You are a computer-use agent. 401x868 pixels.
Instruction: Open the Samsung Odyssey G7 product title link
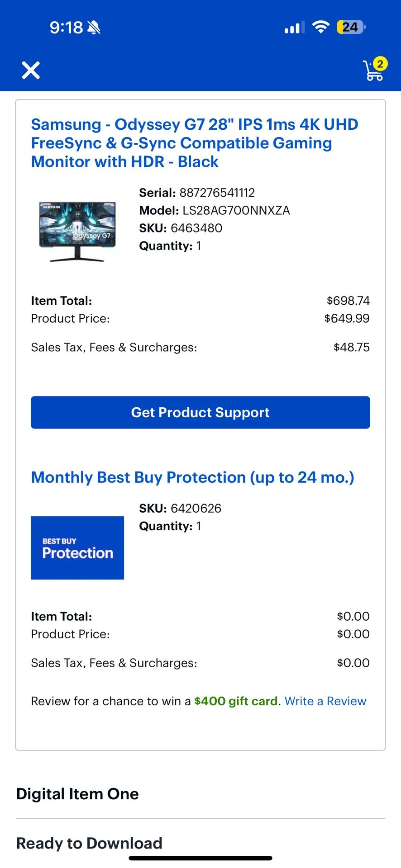195,143
